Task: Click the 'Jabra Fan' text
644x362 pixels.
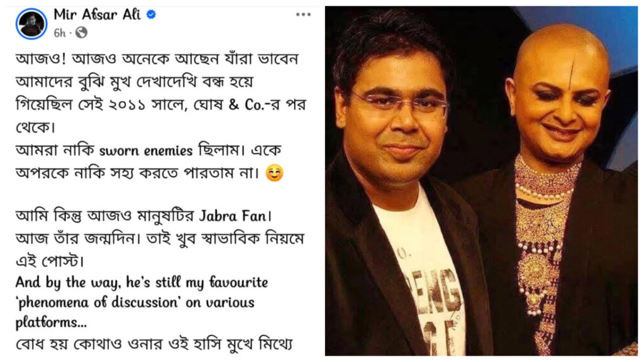Action: pyautogui.click(x=233, y=216)
